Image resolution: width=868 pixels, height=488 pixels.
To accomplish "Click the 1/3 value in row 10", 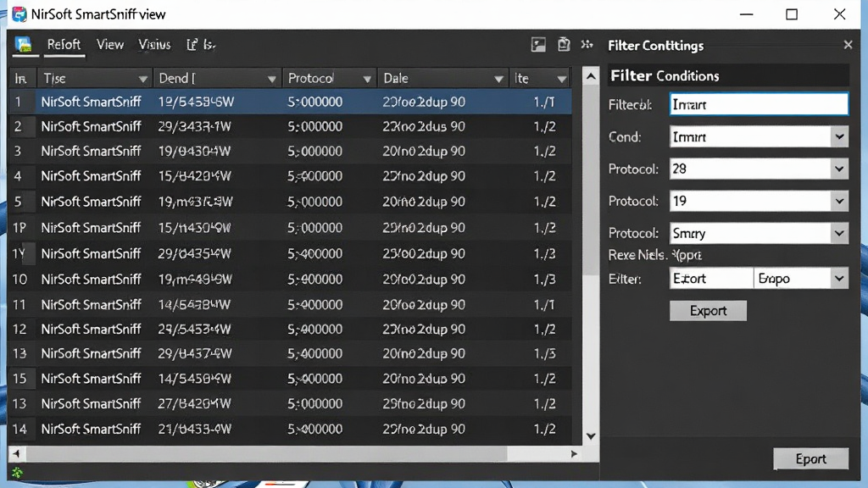I will [545, 280].
